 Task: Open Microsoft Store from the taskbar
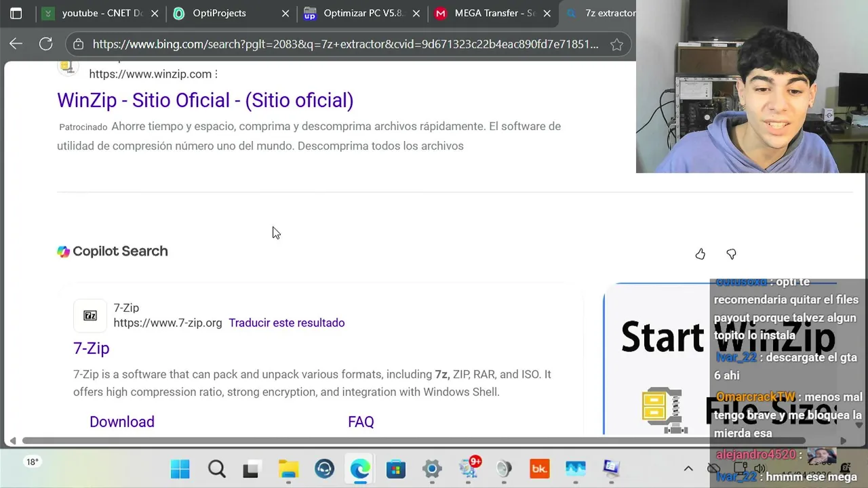(396, 468)
